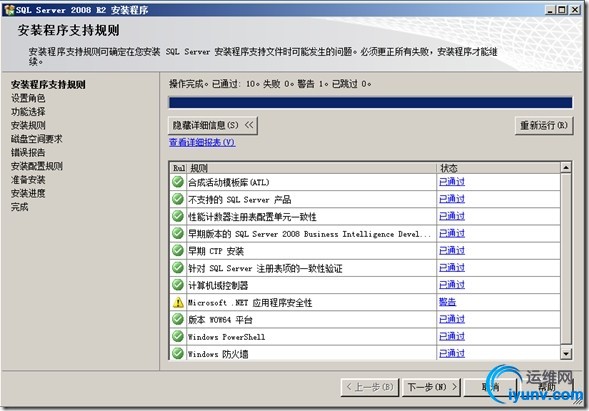Viewport: 589px width, 411px height.
Task: Select 安装程序支持规则 step in sidebar
Action: click(48, 85)
